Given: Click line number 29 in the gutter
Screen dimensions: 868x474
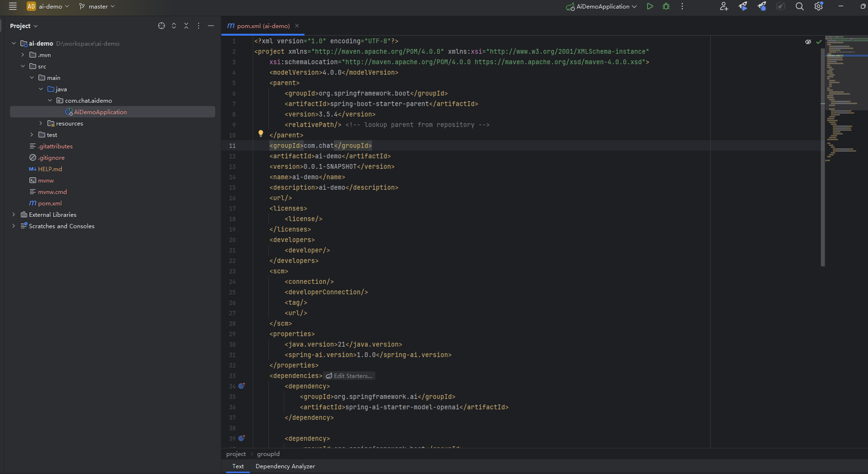Looking at the screenshot, I should point(232,334).
